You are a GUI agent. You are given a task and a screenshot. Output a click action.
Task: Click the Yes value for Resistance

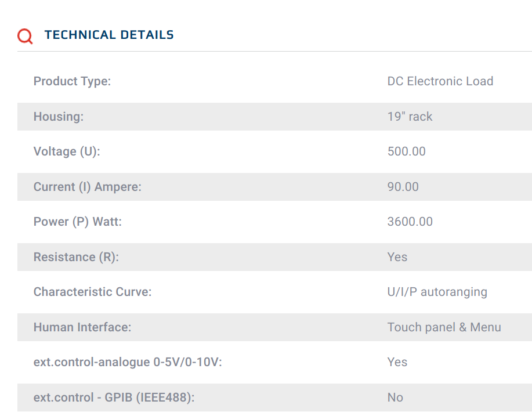click(x=397, y=257)
